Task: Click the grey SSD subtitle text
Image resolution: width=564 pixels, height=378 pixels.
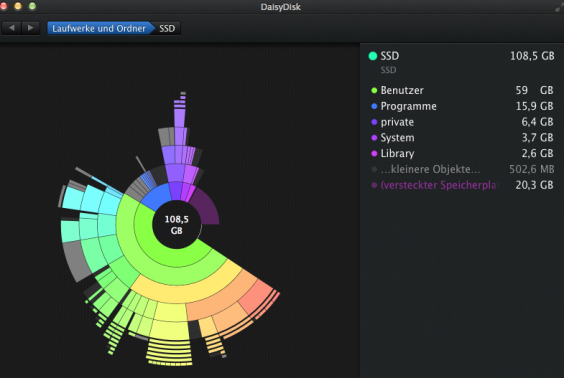Action: (x=388, y=70)
